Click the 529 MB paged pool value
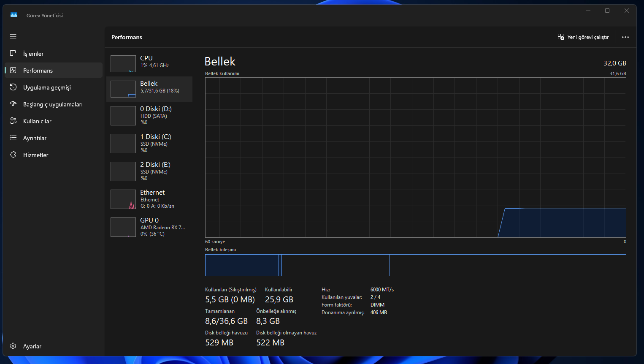Viewport: 644px width, 364px height. coord(219,342)
